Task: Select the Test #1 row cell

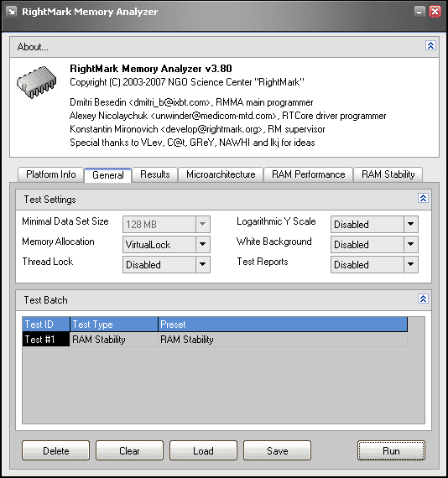Action: click(x=46, y=340)
